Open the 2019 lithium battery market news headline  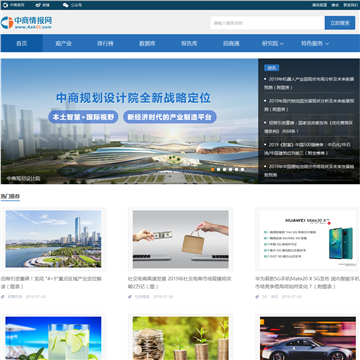tap(309, 170)
